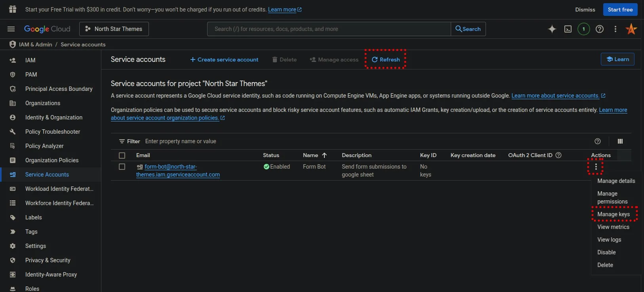Click the Privacy & Security shield icon

(x=13, y=260)
